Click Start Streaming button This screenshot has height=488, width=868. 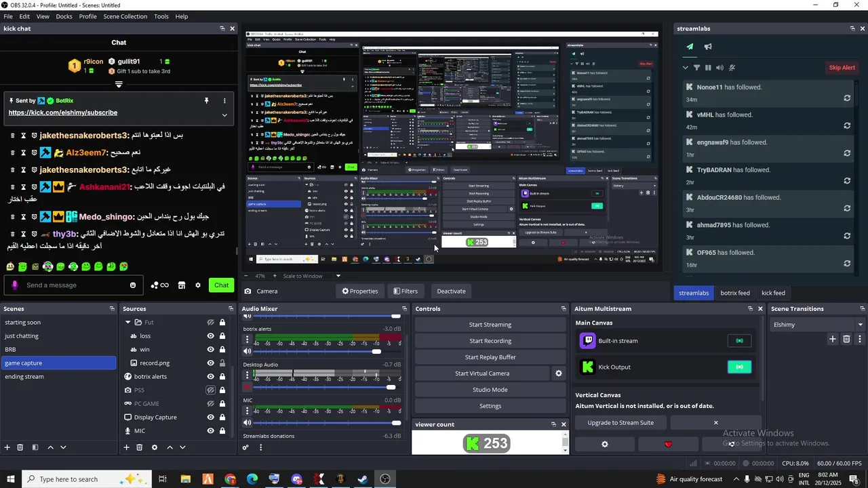490,325
